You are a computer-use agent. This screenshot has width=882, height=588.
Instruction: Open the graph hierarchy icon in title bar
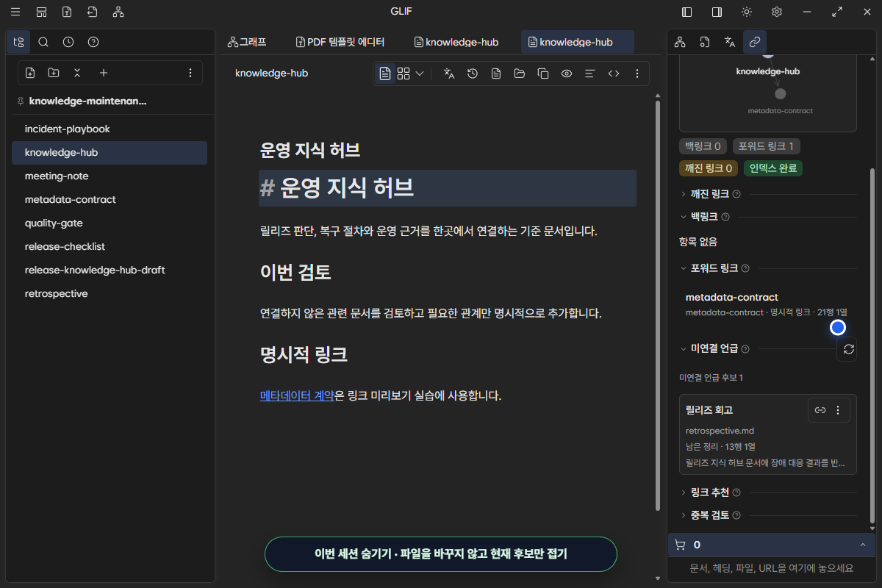(118, 12)
